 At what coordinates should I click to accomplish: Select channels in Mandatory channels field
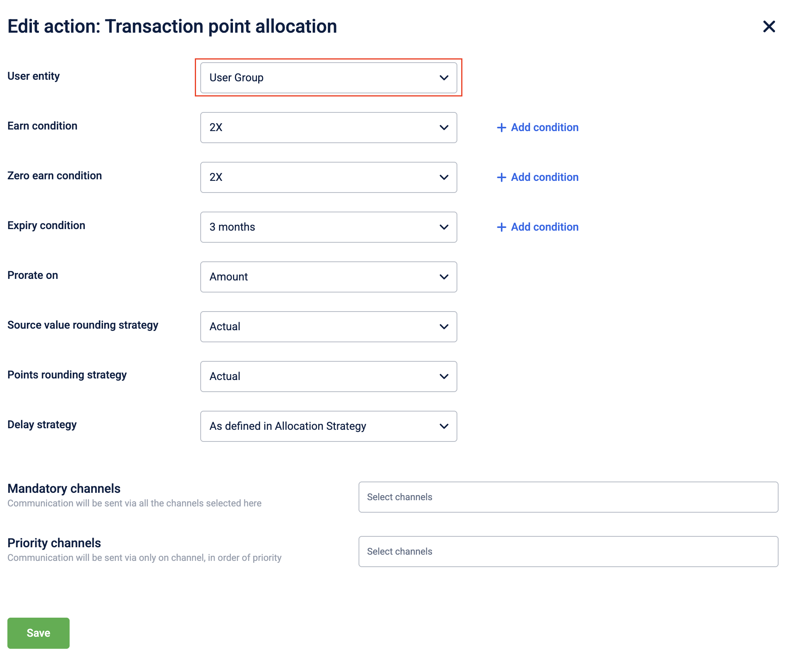pos(568,497)
